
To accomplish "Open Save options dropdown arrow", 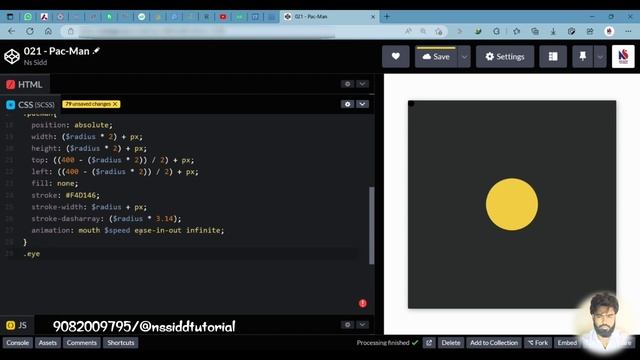I will 464,57.
